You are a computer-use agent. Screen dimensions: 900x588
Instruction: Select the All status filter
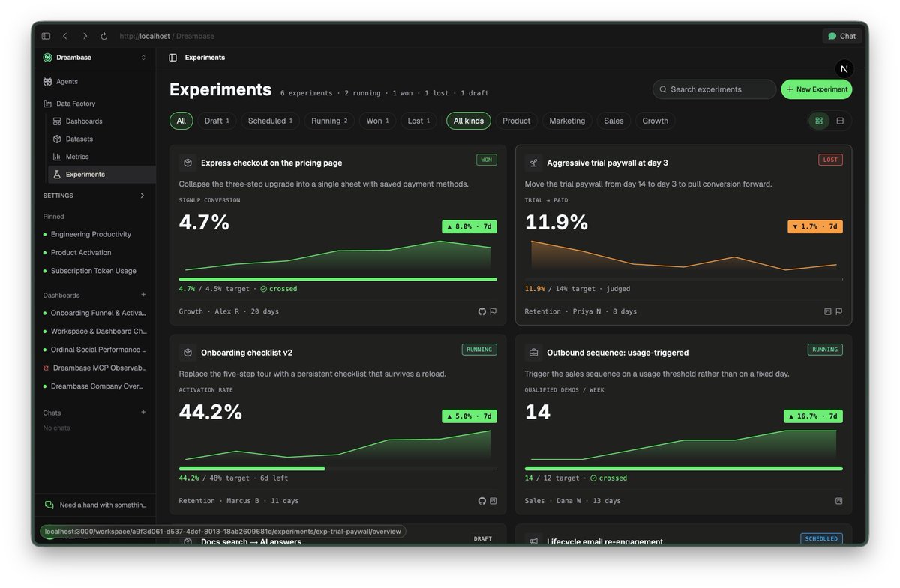pos(181,121)
